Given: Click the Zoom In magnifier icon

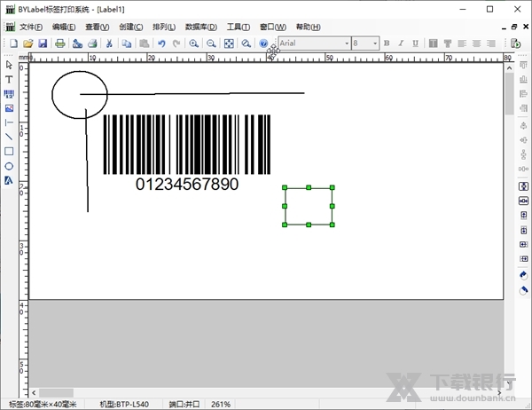Looking at the screenshot, I should (193, 43).
